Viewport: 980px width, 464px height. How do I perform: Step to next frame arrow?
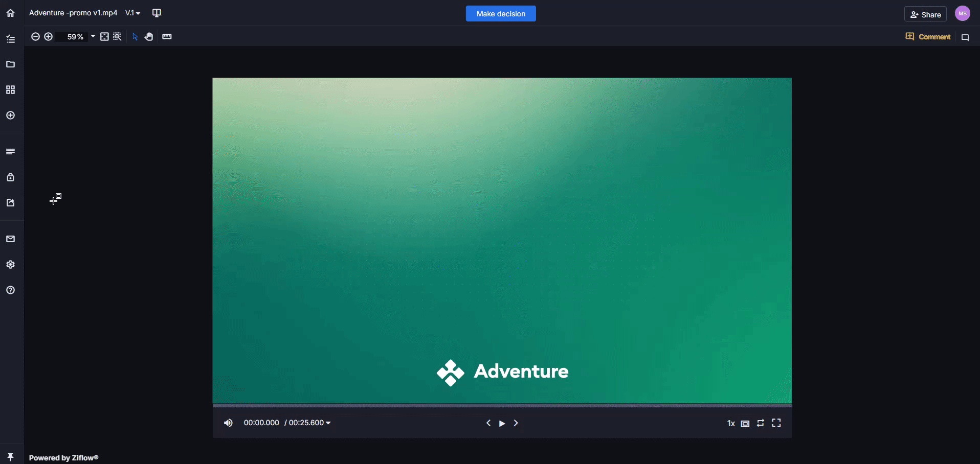tap(516, 423)
